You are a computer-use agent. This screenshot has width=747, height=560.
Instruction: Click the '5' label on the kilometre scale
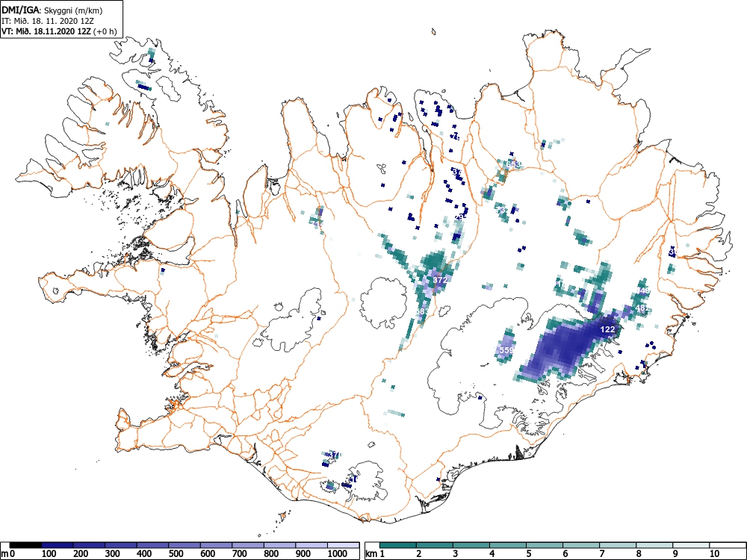click(x=528, y=554)
